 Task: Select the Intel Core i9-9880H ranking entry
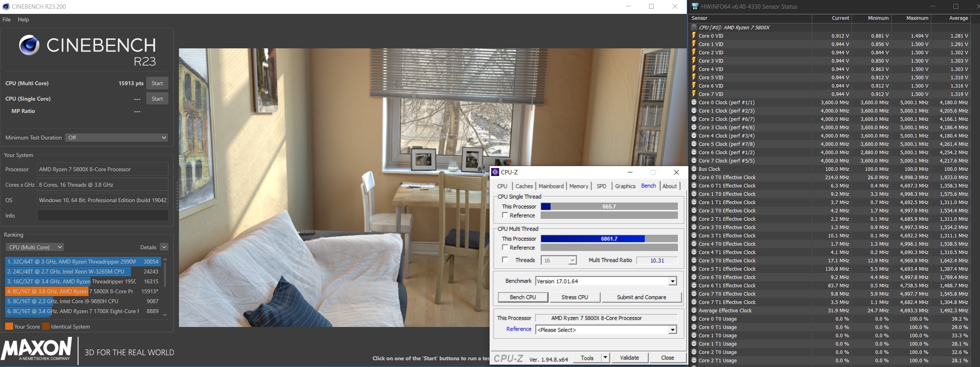click(x=83, y=301)
